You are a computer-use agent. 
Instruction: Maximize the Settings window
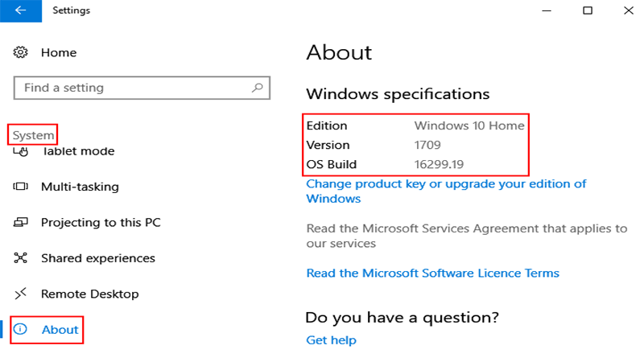click(x=588, y=10)
